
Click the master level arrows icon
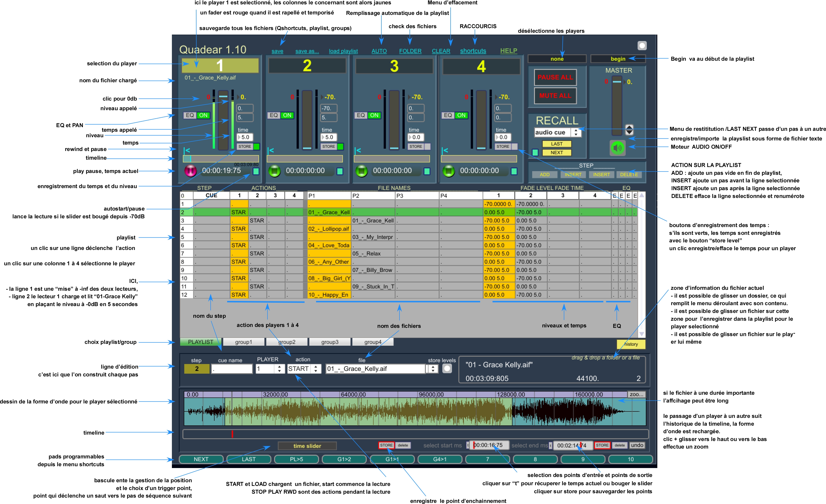coord(629,129)
